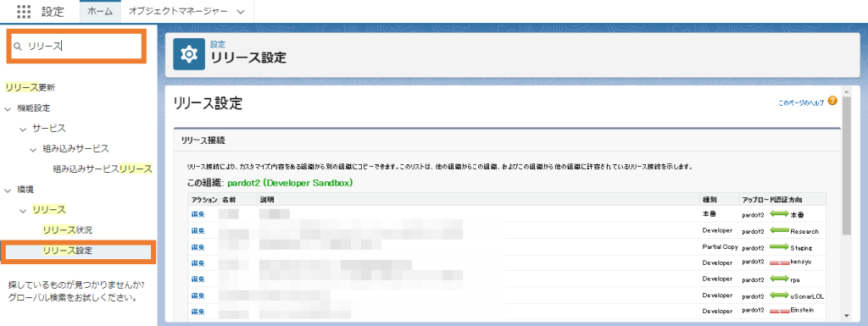Select リリース設定 in the sidebar

click(68, 251)
